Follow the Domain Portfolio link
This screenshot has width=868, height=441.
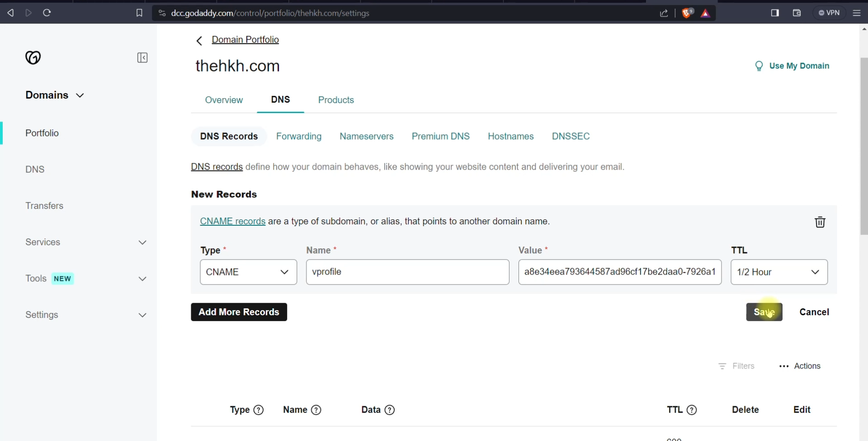pos(245,40)
